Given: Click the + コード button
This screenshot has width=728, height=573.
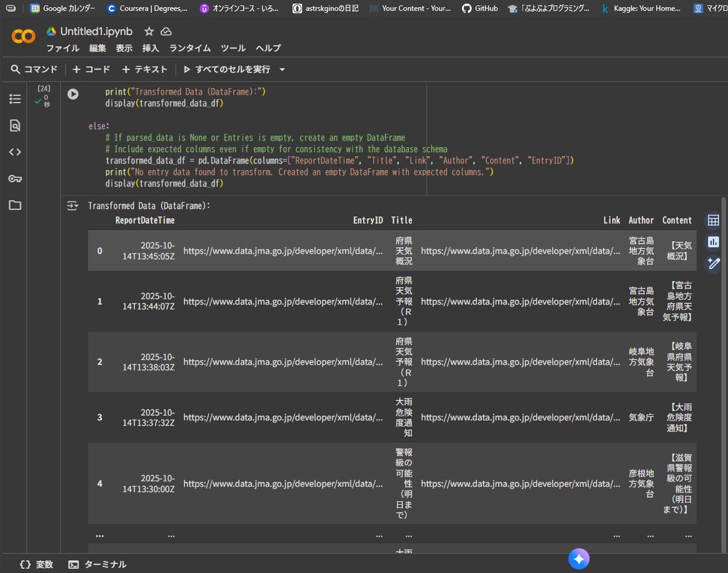Looking at the screenshot, I should (92, 69).
